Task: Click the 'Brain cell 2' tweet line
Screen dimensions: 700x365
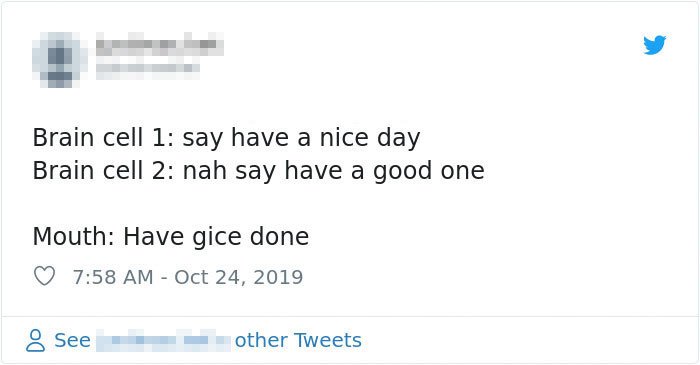Action: [x=258, y=171]
